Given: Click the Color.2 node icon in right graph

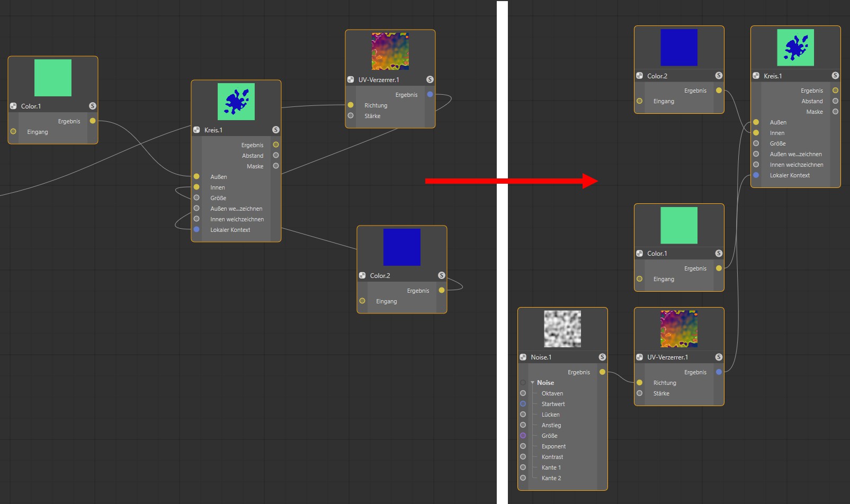Looking at the screenshot, I should tap(640, 76).
